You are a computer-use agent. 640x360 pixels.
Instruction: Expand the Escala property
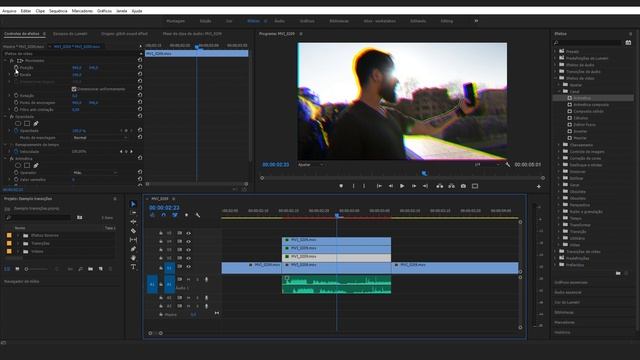9,75
